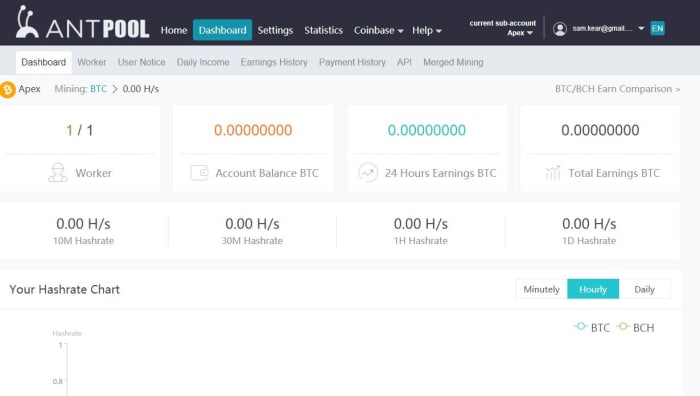
Task: Click the Total Earnings bar chart icon
Action: (553, 173)
